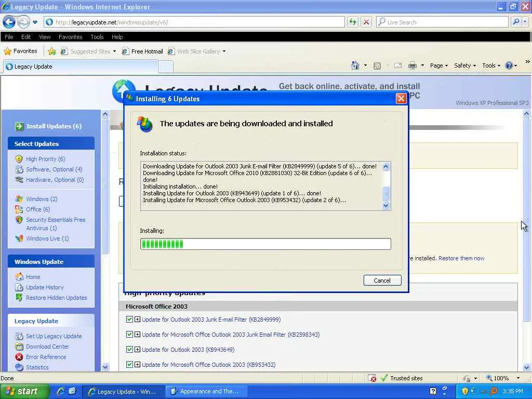Click the RSS Feeds icon

377,66
